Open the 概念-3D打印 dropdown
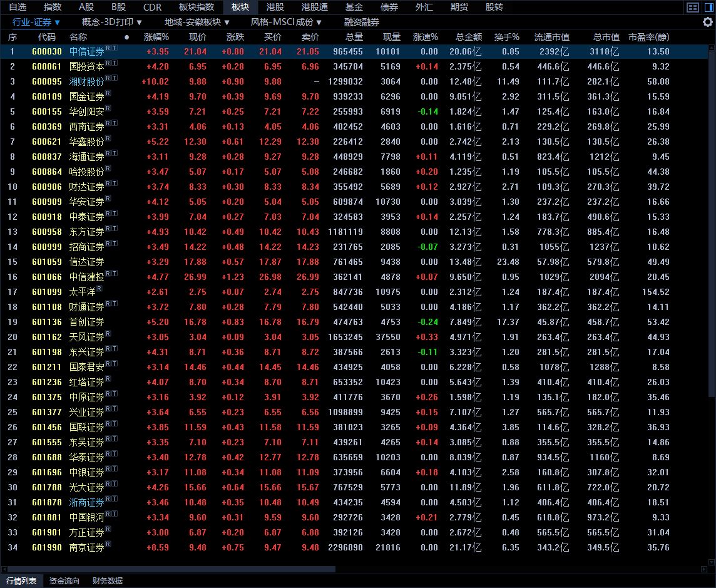Screen dimensions: 716x588 112,22
